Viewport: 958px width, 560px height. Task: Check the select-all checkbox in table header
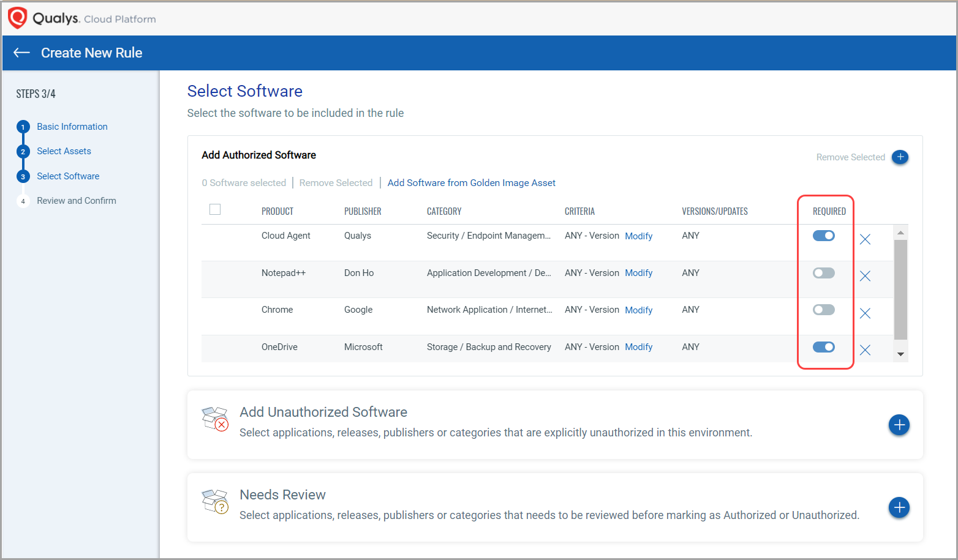(215, 209)
